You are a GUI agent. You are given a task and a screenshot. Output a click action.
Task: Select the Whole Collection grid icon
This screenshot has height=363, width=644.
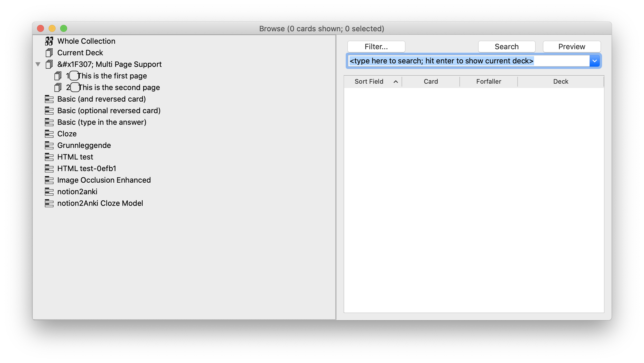coord(49,41)
